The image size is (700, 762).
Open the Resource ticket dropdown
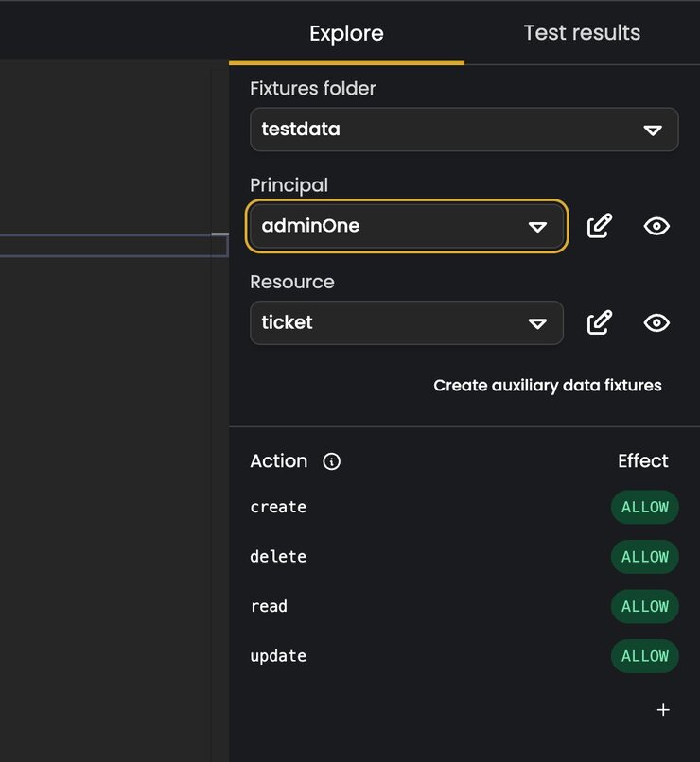[x=407, y=322]
